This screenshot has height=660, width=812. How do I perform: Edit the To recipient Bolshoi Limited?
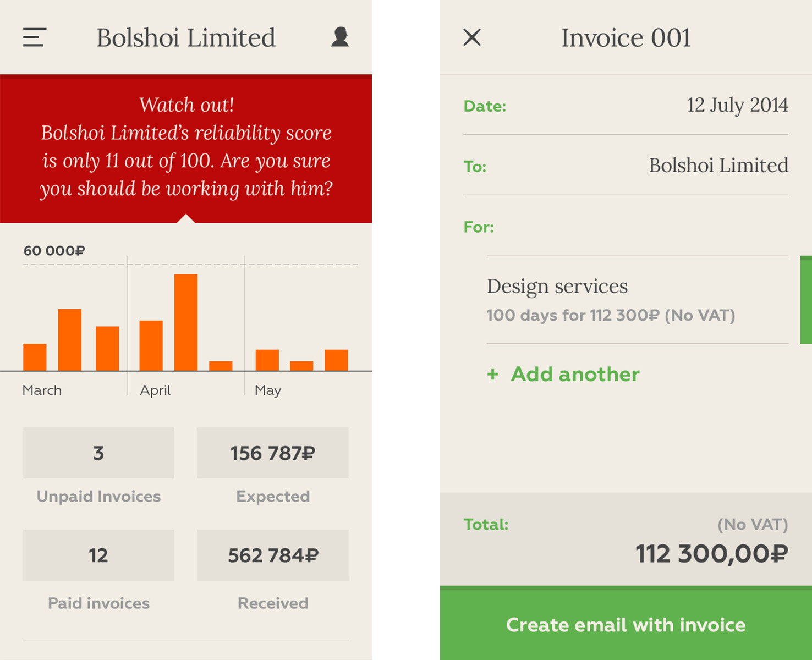tap(718, 166)
